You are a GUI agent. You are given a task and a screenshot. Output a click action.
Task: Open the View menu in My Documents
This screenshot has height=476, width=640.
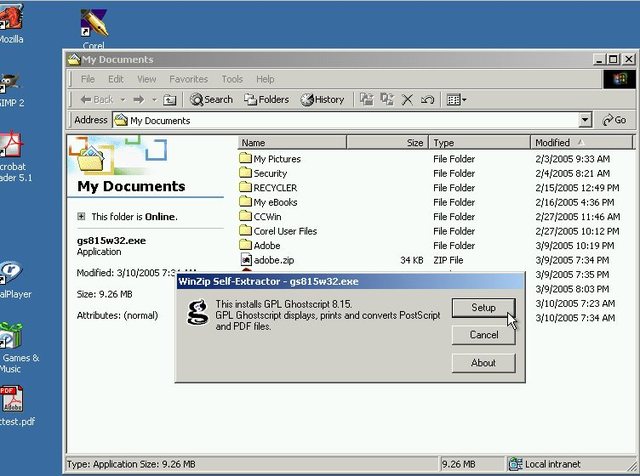click(x=147, y=79)
